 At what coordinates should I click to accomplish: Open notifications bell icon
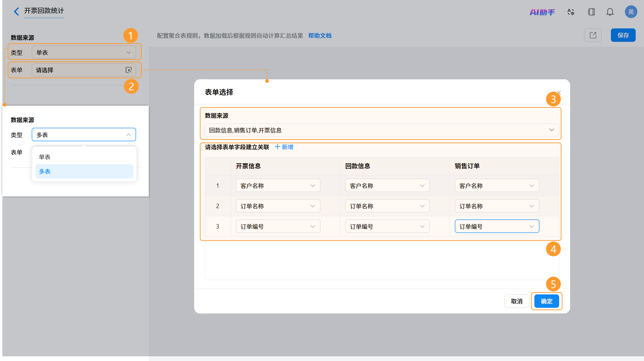pyautogui.click(x=610, y=12)
